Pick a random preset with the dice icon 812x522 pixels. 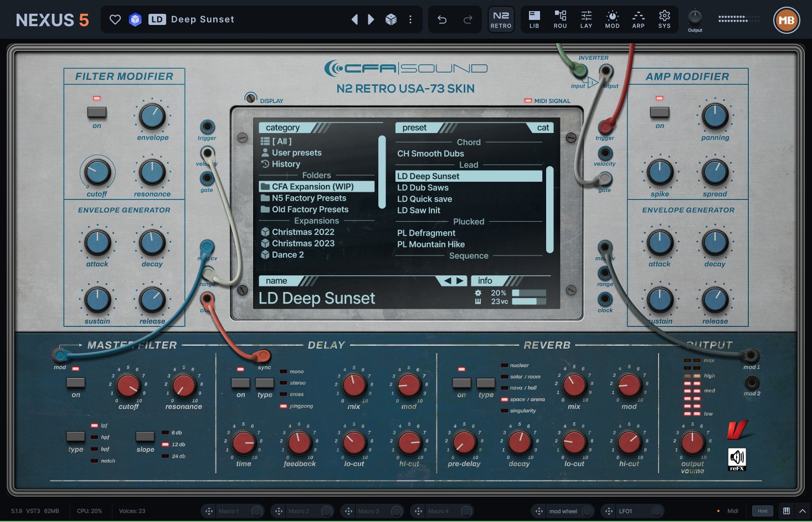pyautogui.click(x=391, y=20)
